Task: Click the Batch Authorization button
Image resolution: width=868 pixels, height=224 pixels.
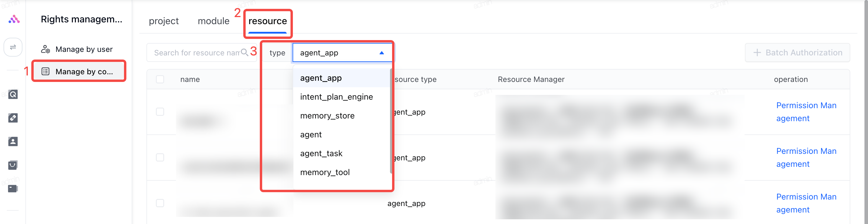Action: tap(797, 52)
